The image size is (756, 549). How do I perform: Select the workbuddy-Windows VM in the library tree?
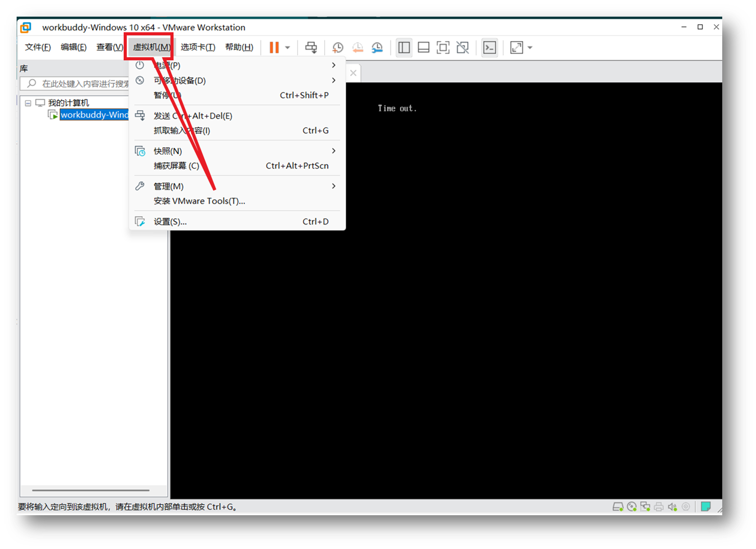94,115
